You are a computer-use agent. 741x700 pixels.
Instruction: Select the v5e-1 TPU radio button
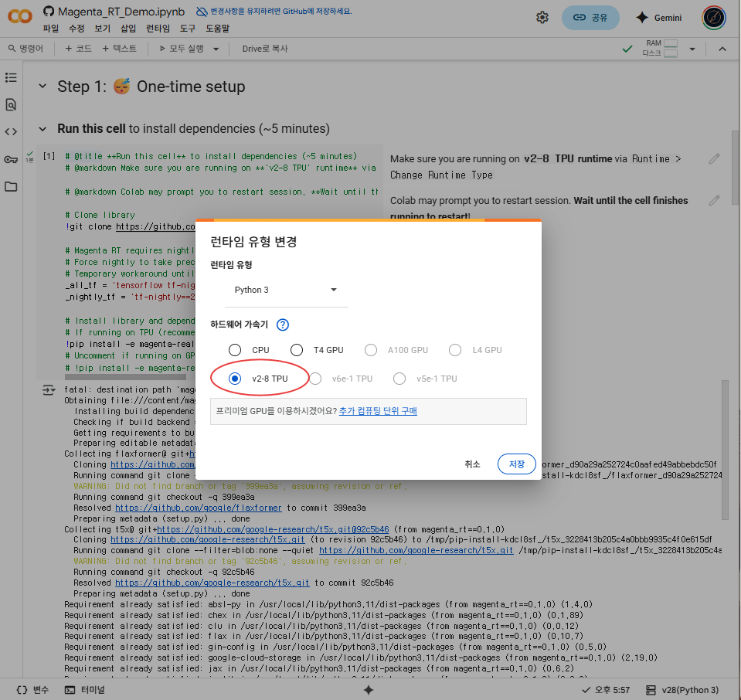click(399, 379)
